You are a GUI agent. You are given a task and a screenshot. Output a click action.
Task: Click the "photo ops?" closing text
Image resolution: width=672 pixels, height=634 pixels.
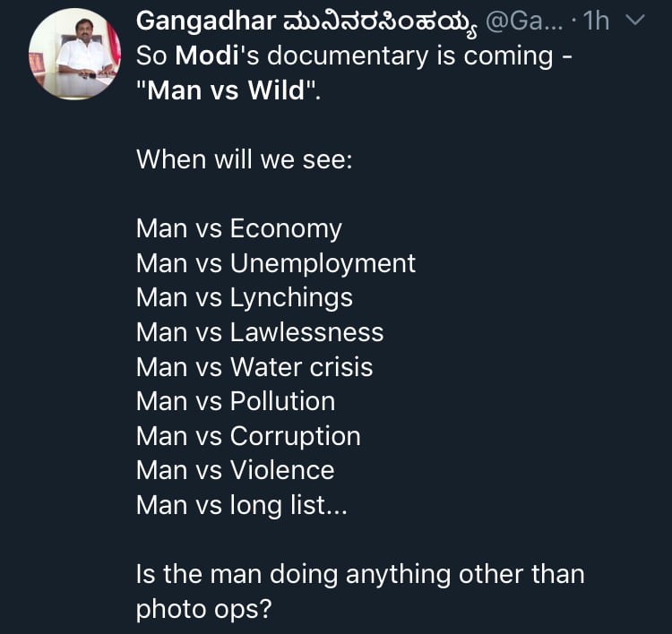tap(202, 609)
